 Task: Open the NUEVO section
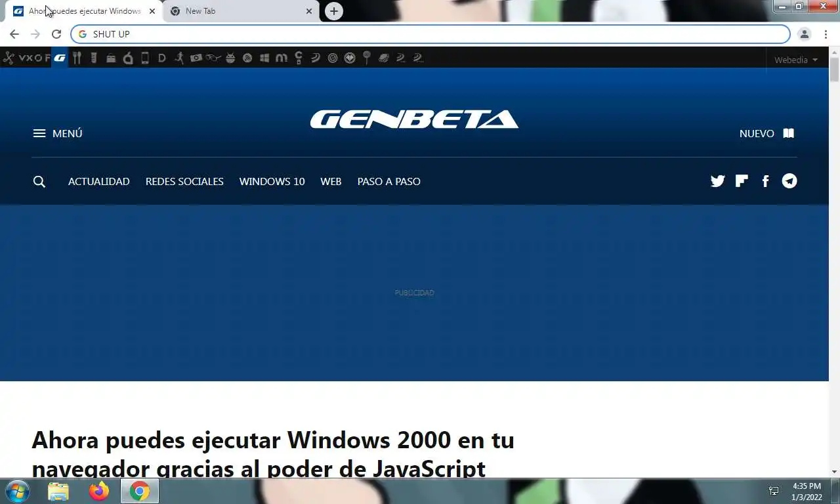point(767,133)
